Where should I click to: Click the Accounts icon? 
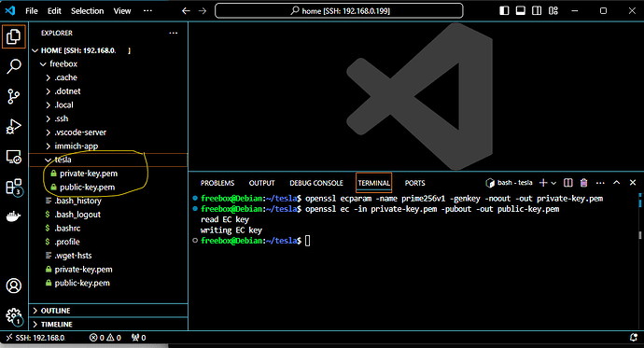point(14,285)
